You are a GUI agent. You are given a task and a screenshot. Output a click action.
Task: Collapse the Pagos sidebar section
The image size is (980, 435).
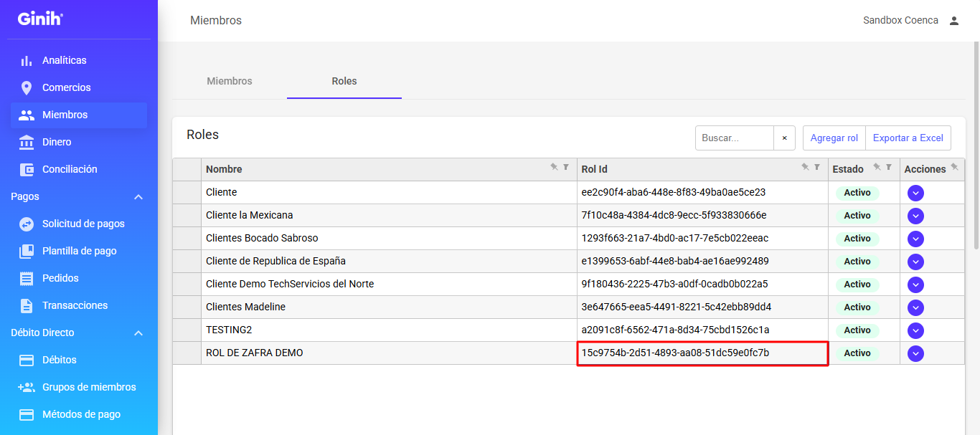(138, 196)
